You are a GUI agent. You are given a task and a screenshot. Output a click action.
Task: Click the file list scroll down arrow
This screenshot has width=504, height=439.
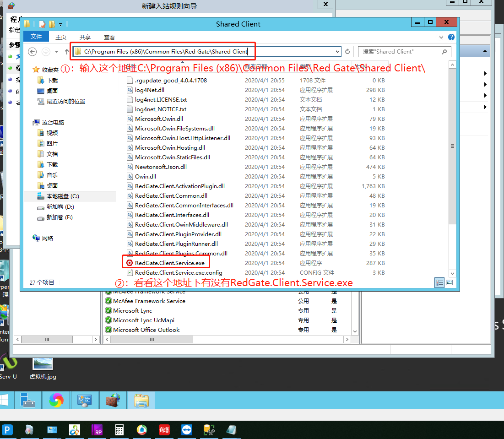point(452,273)
